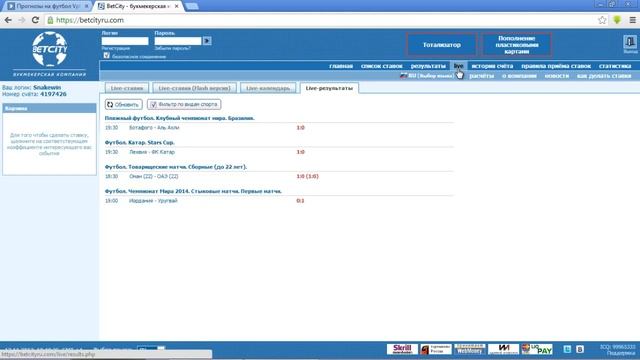The height and width of the screenshot is (360, 640).
Task: Click the Тотализатор button
Action: pos(441,44)
